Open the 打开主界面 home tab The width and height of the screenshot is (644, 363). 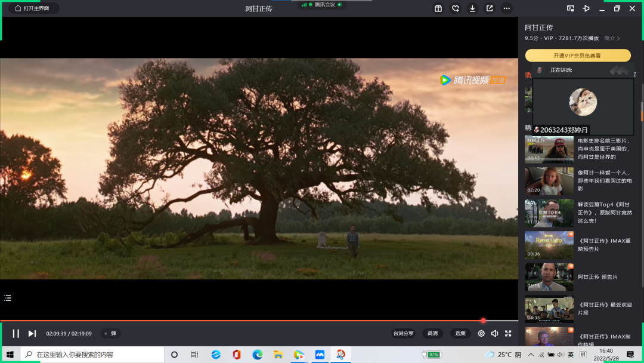(x=32, y=8)
